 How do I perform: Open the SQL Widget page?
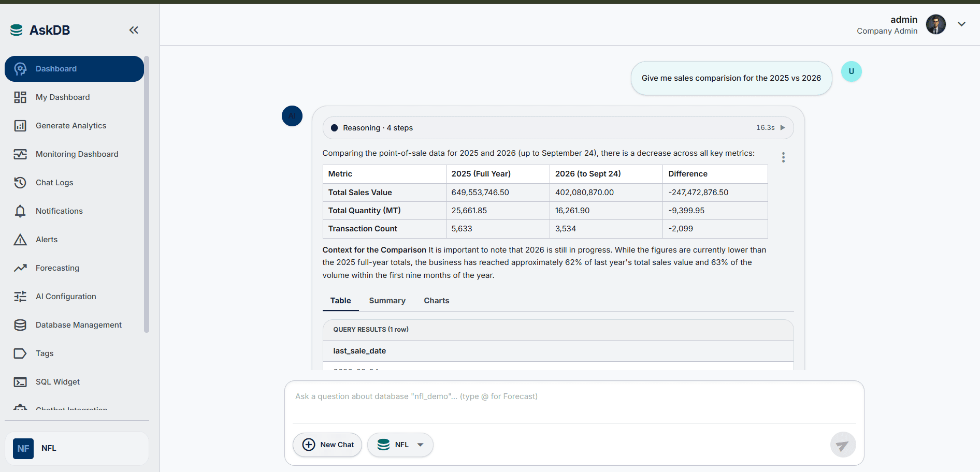pyautogui.click(x=74, y=382)
